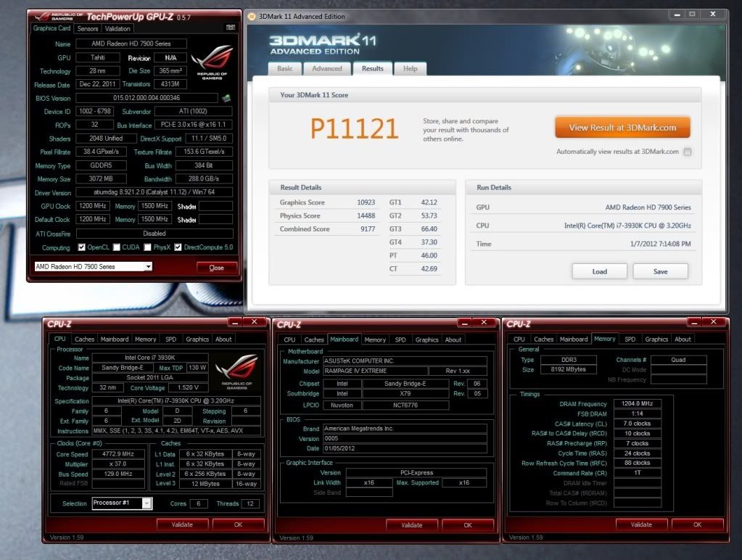The width and height of the screenshot is (742, 560).
Task: Open About tab in CPU-Z memory timings window
Action: [x=683, y=339]
